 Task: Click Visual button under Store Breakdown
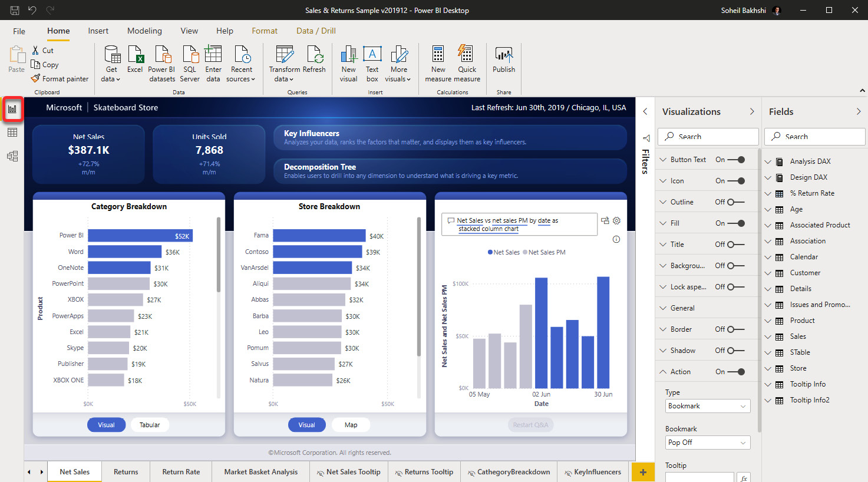click(x=306, y=425)
